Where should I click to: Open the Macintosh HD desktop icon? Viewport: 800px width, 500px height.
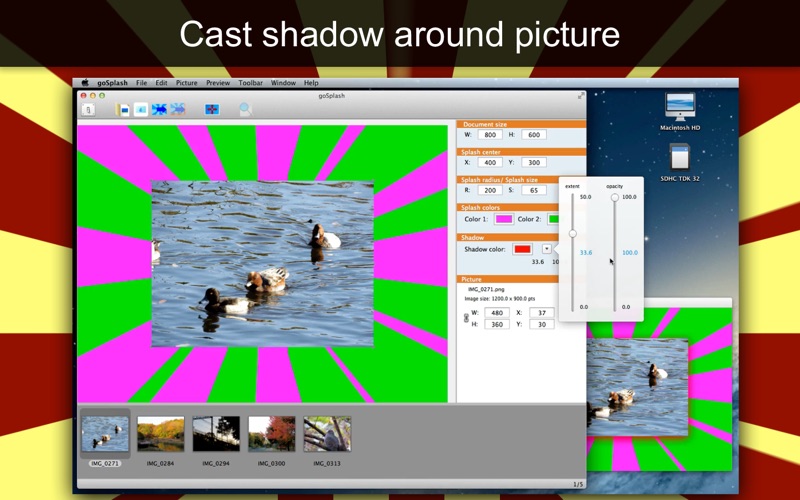[x=680, y=112]
